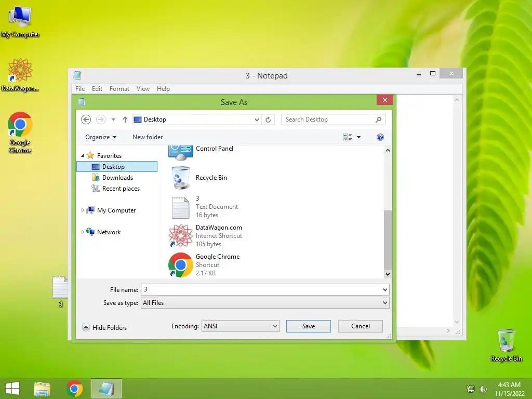Viewport: 532px width, 399px height.
Task: Expand Network tree node
Action: pos(83,232)
